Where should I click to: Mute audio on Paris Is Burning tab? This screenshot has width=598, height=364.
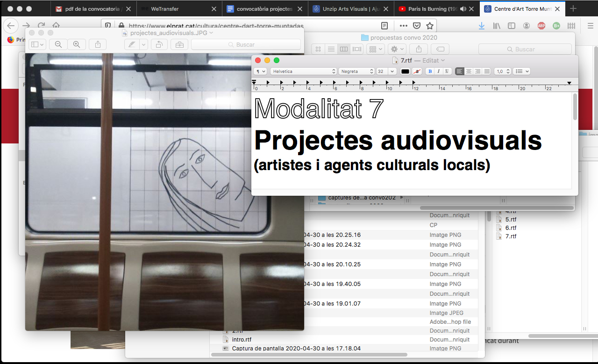tap(463, 9)
